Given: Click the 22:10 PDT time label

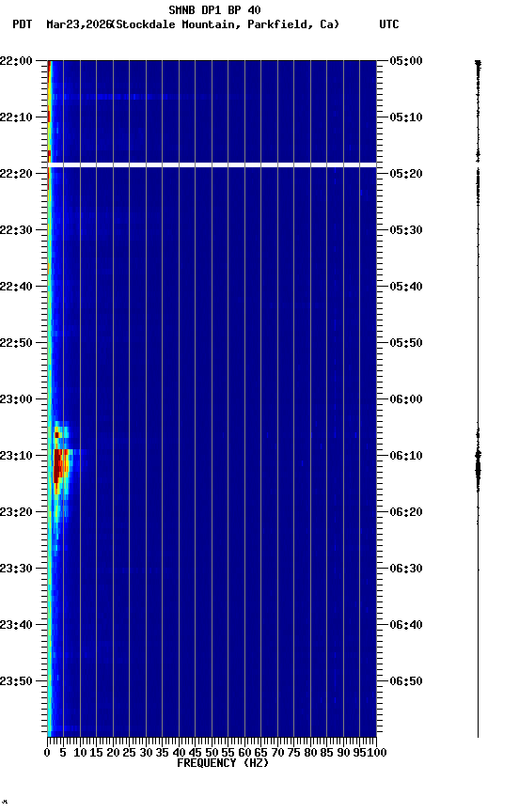Looking at the screenshot, I should [16, 117].
